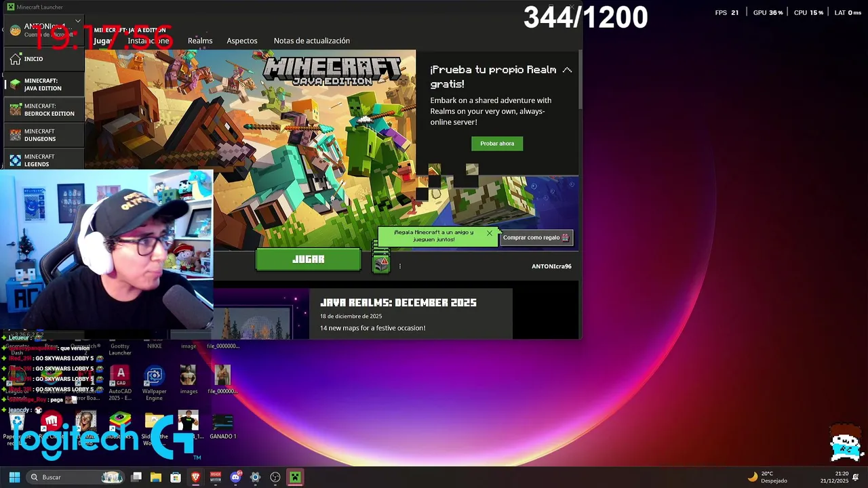Open Task View on the taskbar

[x=136, y=477]
